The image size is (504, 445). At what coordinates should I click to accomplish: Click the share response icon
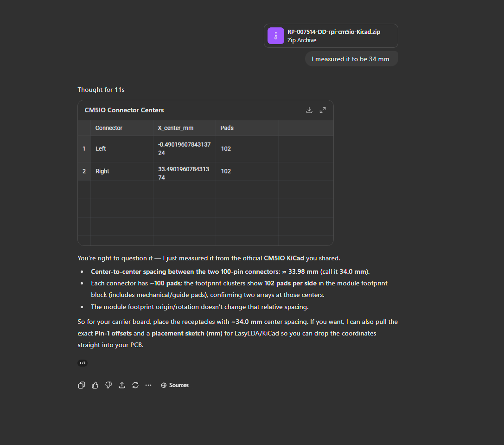(x=122, y=385)
